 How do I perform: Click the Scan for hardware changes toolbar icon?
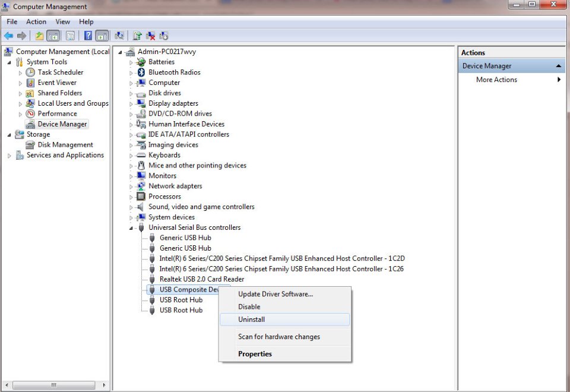[119, 36]
